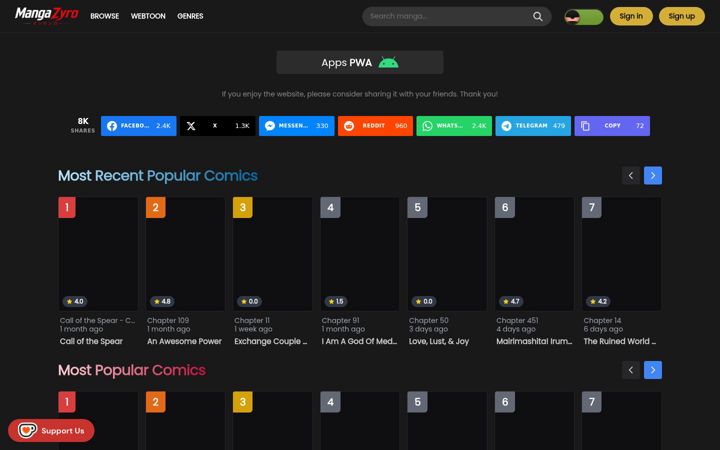The image size is (720, 450).
Task: Click the An Awesome Power title
Action: [184, 341]
